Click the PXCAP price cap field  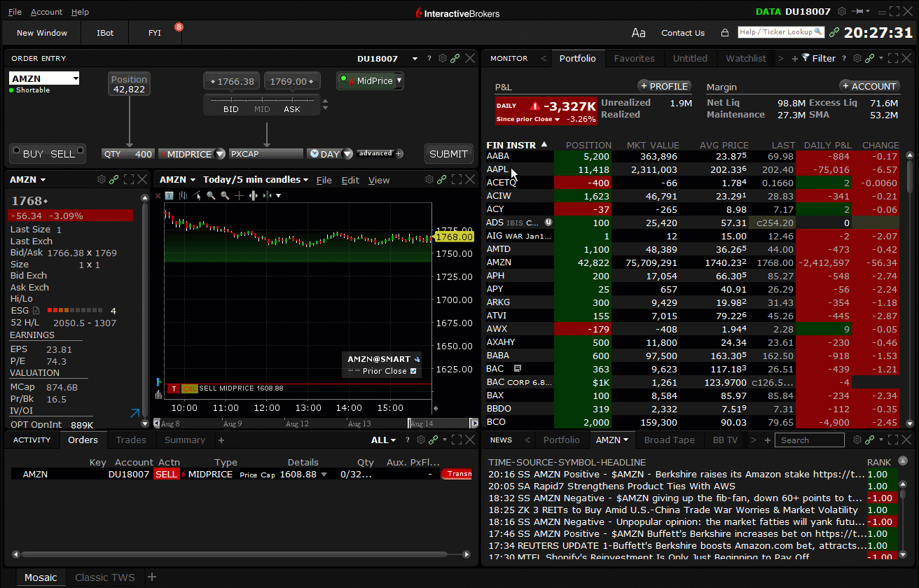pos(266,154)
